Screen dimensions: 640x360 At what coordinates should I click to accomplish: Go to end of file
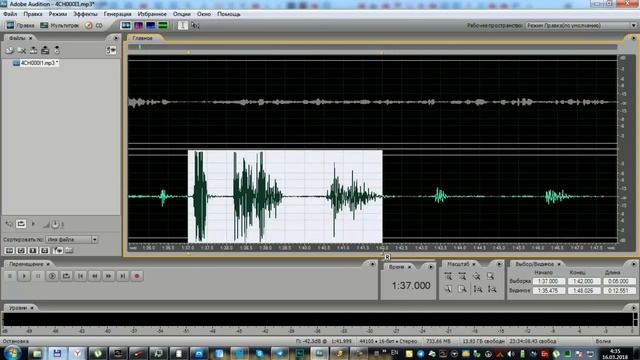(x=122, y=276)
